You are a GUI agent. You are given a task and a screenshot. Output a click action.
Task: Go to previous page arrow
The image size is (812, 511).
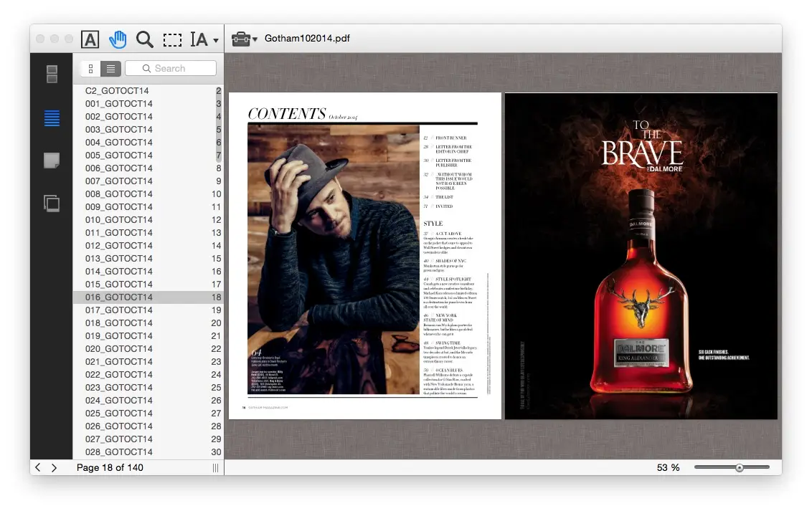pos(38,467)
